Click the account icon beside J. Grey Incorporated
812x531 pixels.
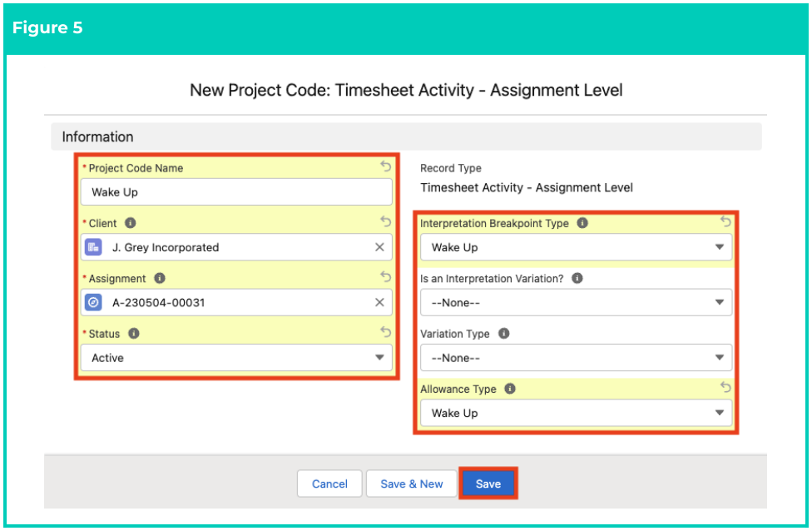[93, 247]
